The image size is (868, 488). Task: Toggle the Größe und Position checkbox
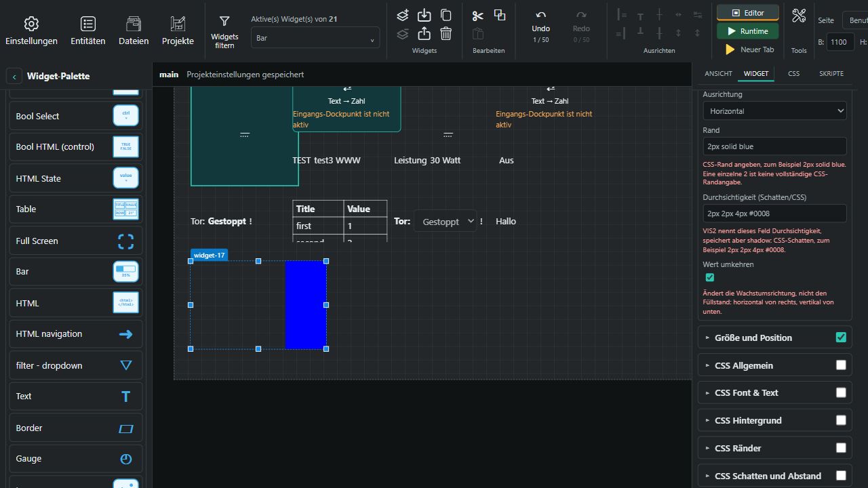841,338
